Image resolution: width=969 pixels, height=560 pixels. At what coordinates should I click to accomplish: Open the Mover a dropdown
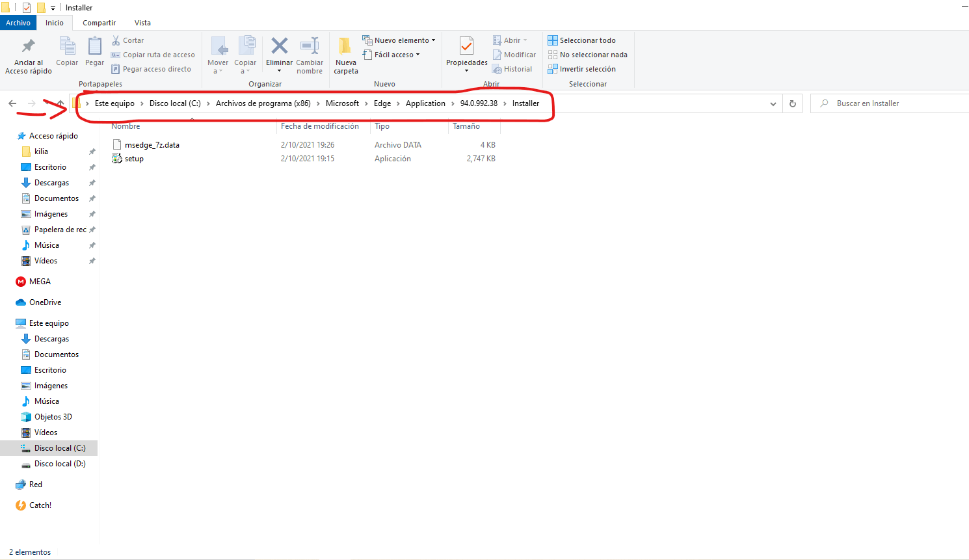point(218,55)
